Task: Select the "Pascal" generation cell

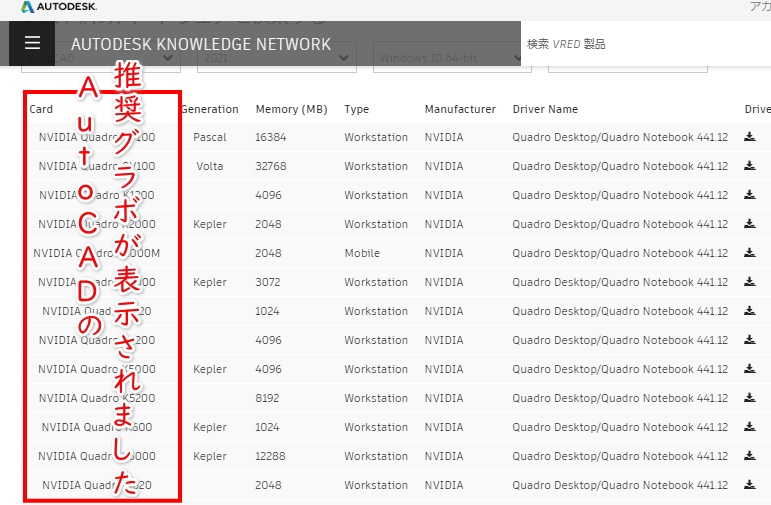Action: (209, 137)
